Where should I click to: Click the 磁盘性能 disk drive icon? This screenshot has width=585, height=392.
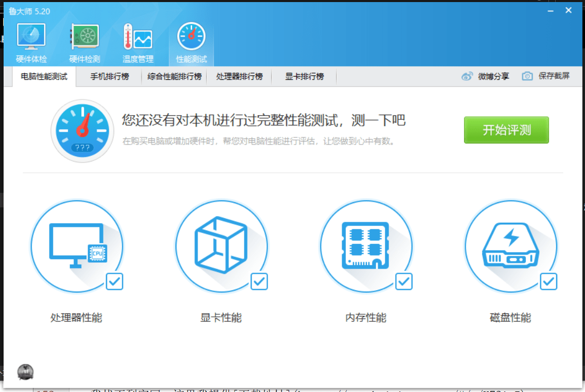510,245
